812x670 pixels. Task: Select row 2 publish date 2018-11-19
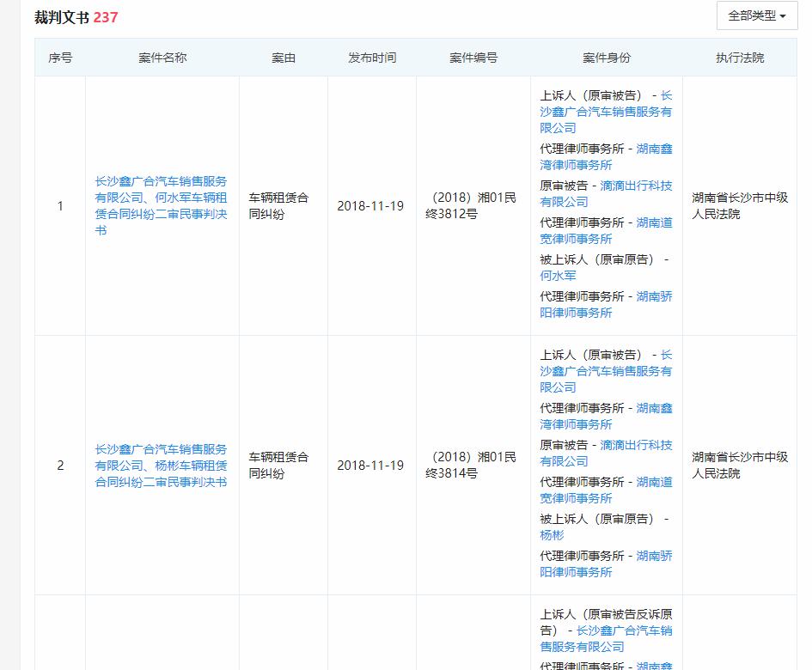[x=370, y=466]
